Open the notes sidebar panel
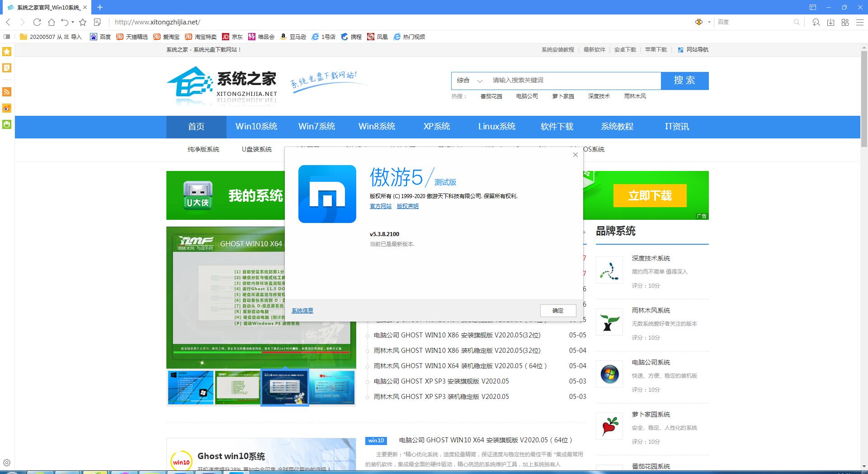This screenshot has width=868, height=474. 7,68
